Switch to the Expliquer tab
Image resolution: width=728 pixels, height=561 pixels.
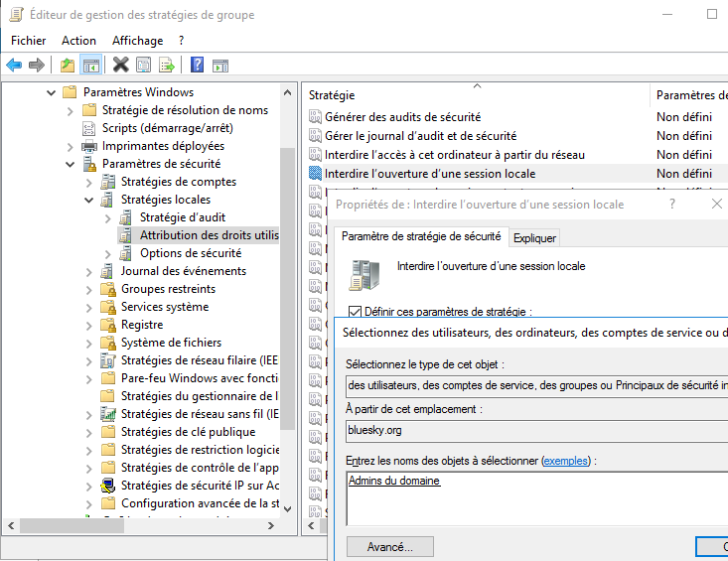[x=534, y=238]
